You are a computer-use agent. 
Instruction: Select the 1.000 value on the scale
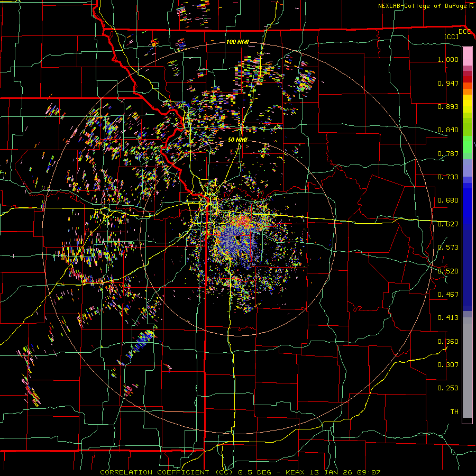pyautogui.click(x=448, y=59)
